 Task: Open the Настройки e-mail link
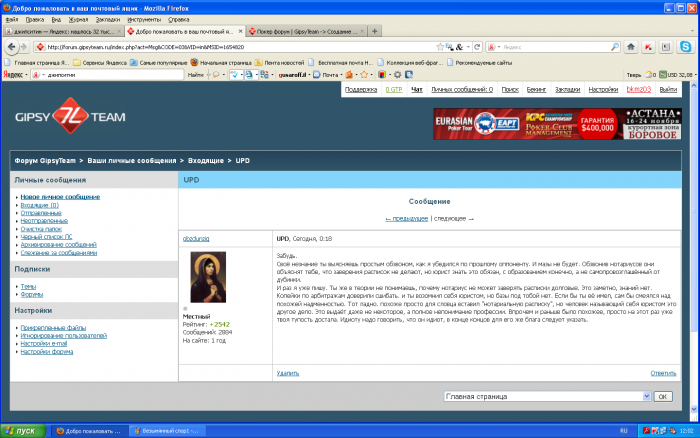pos(44,344)
